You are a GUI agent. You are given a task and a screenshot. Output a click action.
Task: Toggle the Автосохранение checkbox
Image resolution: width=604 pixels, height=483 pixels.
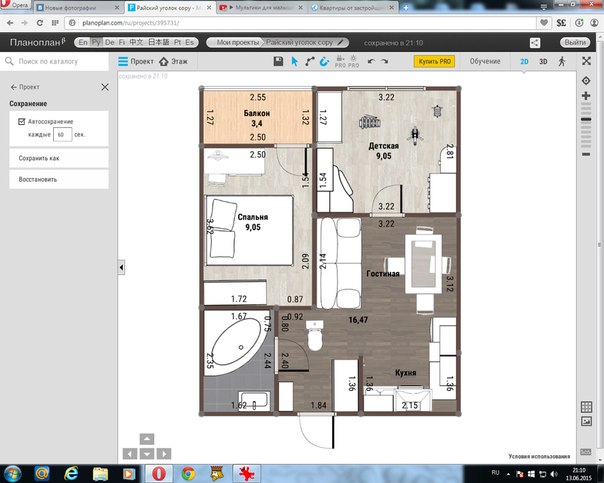[23, 119]
